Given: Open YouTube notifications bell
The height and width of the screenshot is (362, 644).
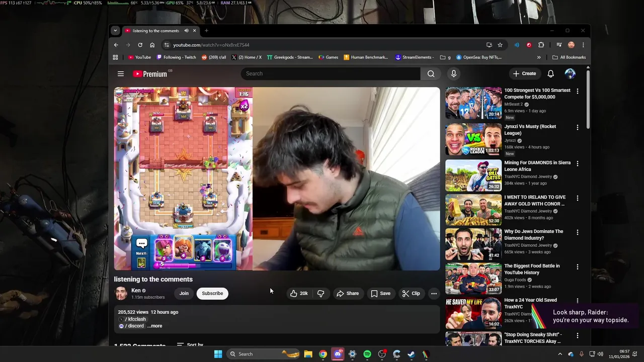Looking at the screenshot, I should pos(550,74).
